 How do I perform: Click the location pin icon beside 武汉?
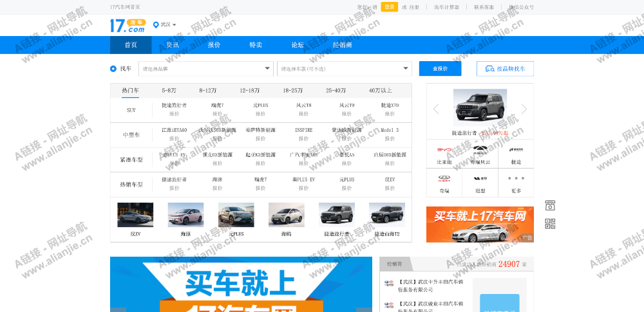(156, 25)
